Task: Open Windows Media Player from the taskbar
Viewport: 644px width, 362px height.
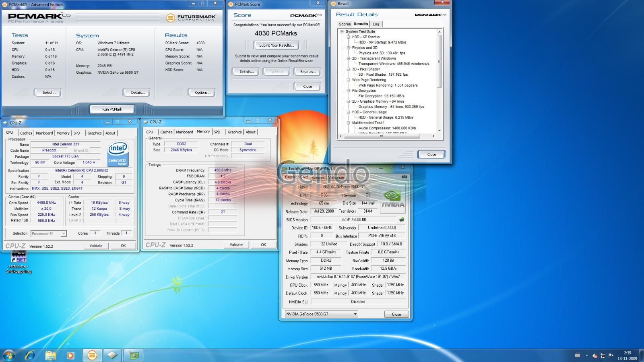Action: pos(71,355)
